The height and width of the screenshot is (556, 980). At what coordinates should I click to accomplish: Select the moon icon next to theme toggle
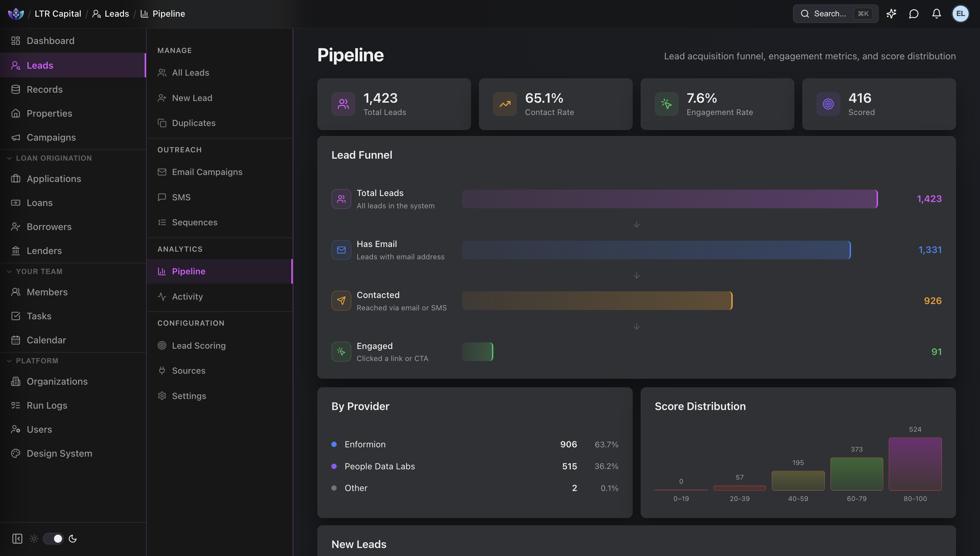coord(73,538)
